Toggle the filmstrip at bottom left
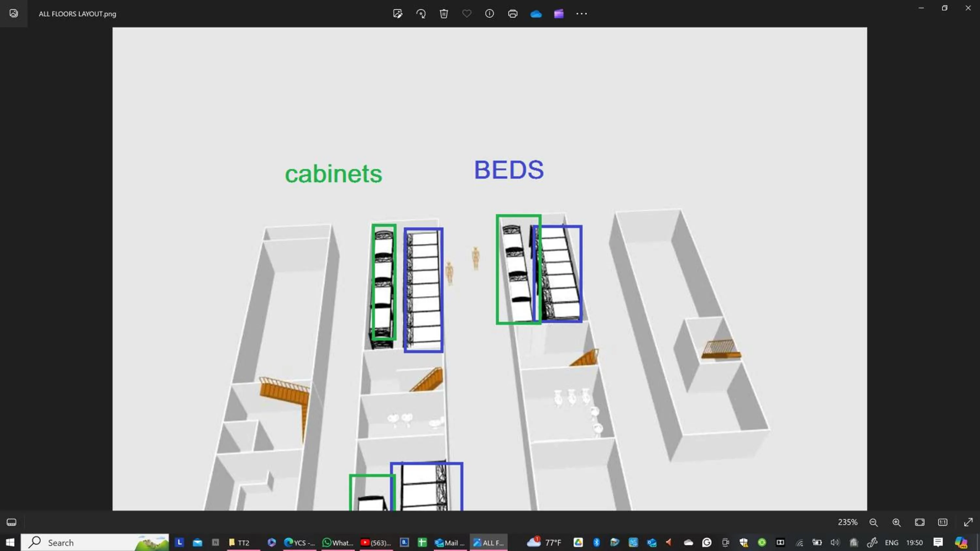Screen dimensions: 980x551 point(11,522)
